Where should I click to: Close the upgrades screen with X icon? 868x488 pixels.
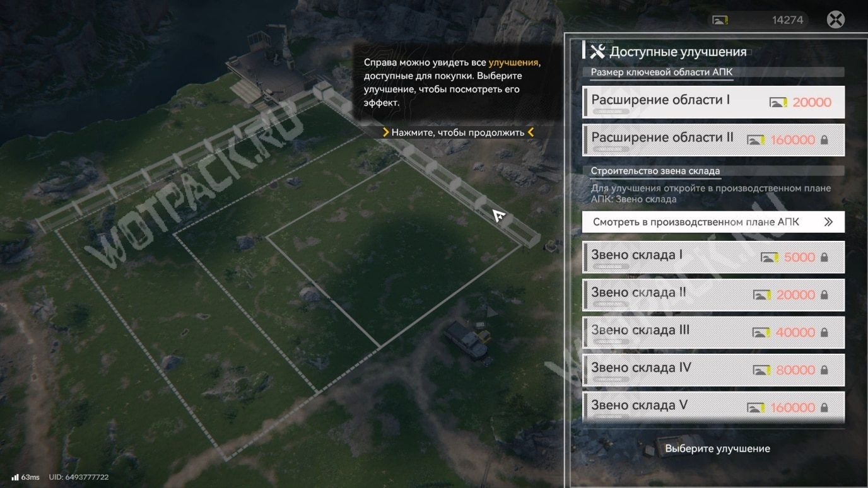[835, 20]
